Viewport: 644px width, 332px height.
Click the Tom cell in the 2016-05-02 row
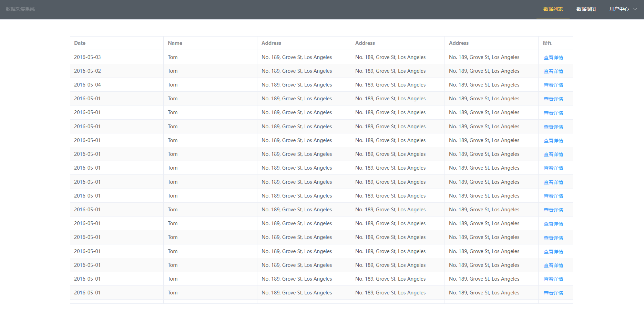click(x=173, y=71)
